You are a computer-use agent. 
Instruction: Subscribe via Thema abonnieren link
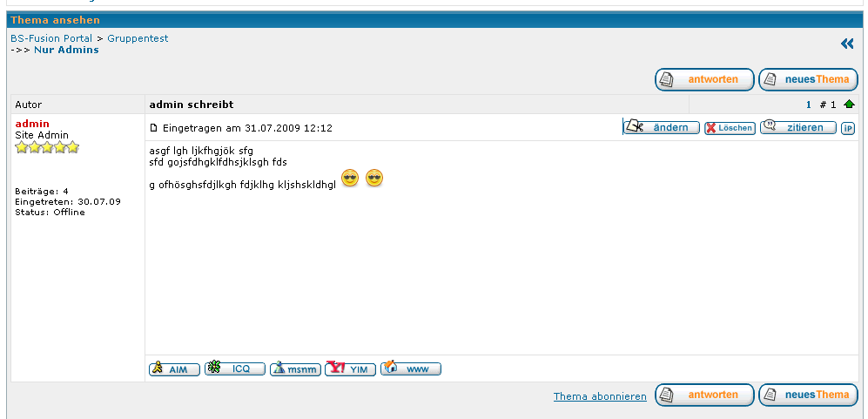[x=600, y=396]
